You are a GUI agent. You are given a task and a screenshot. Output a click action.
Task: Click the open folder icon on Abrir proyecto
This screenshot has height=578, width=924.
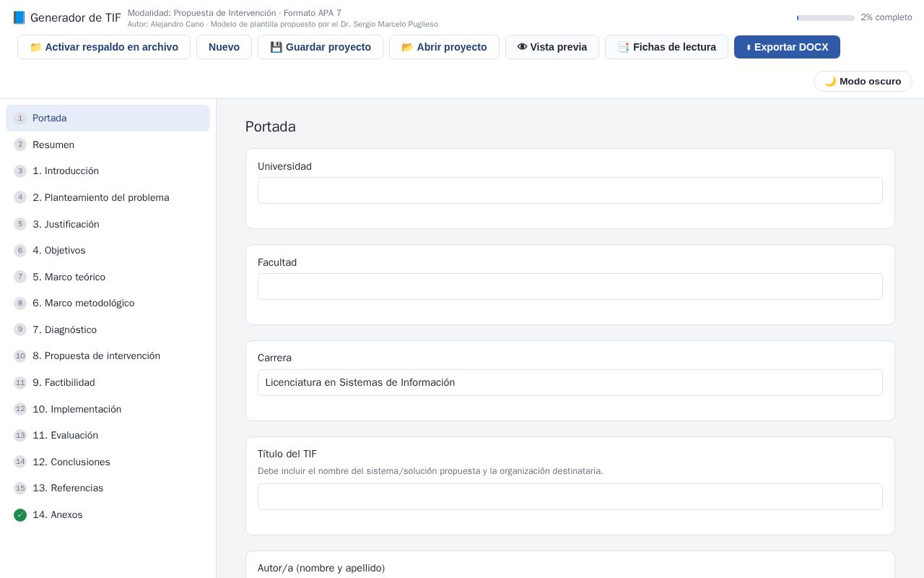pos(407,47)
